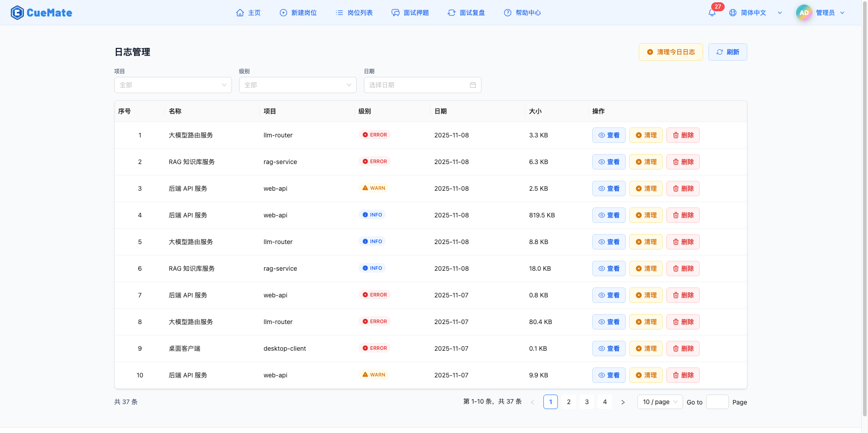Click 清理 on the rag-service ERROR row
The image size is (868, 433).
(x=646, y=162)
